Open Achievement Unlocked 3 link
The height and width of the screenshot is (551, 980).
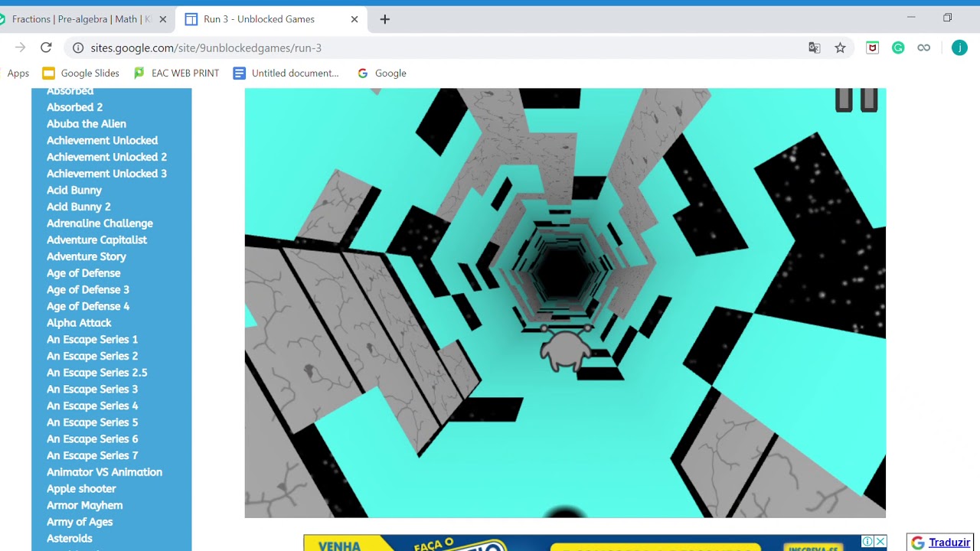(x=106, y=174)
